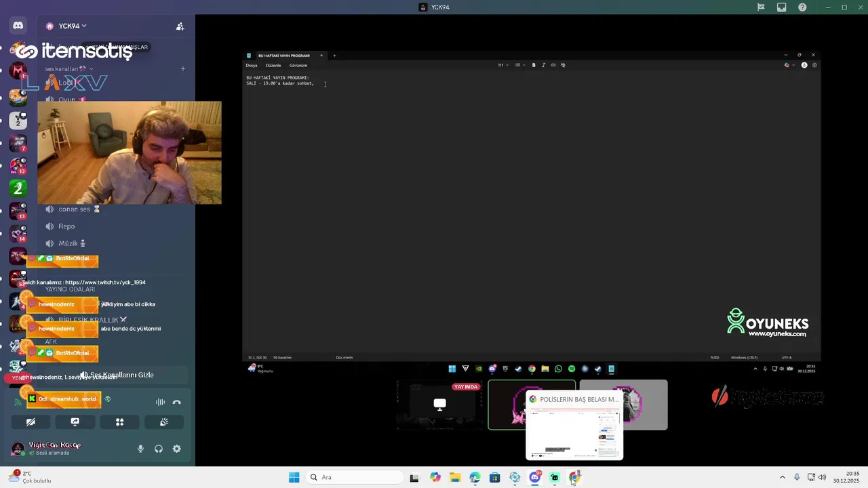Open the weather widget showing 2°C
Viewport: 868px width, 488px height.
coord(28,477)
